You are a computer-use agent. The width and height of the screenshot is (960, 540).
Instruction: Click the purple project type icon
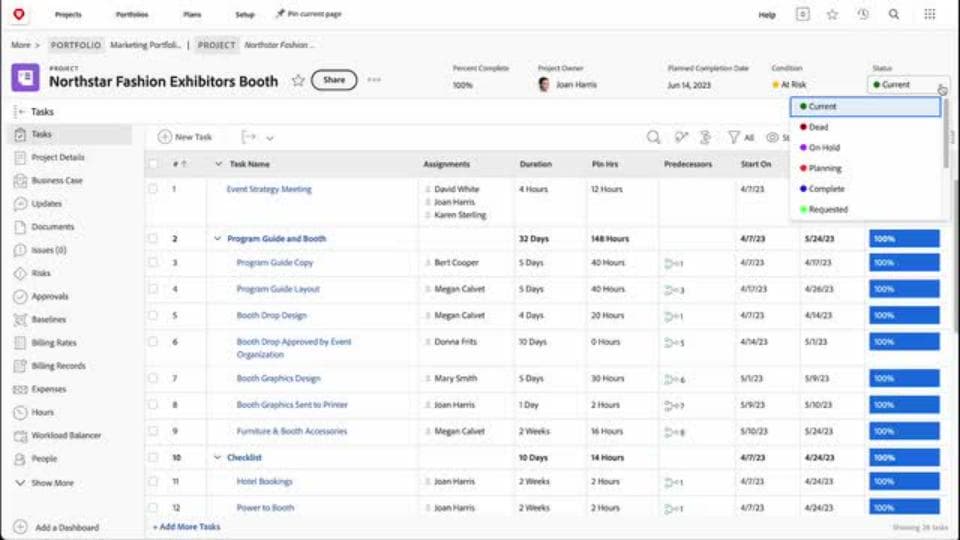(25, 78)
